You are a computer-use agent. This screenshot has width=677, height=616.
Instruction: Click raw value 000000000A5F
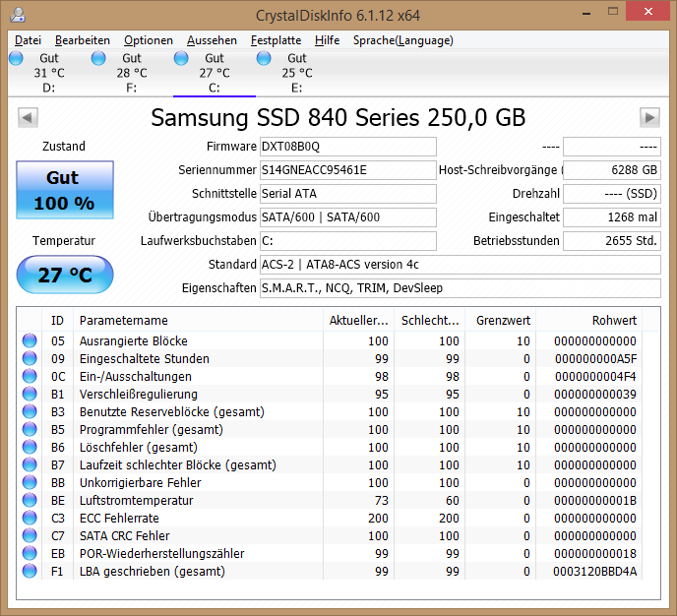596,359
